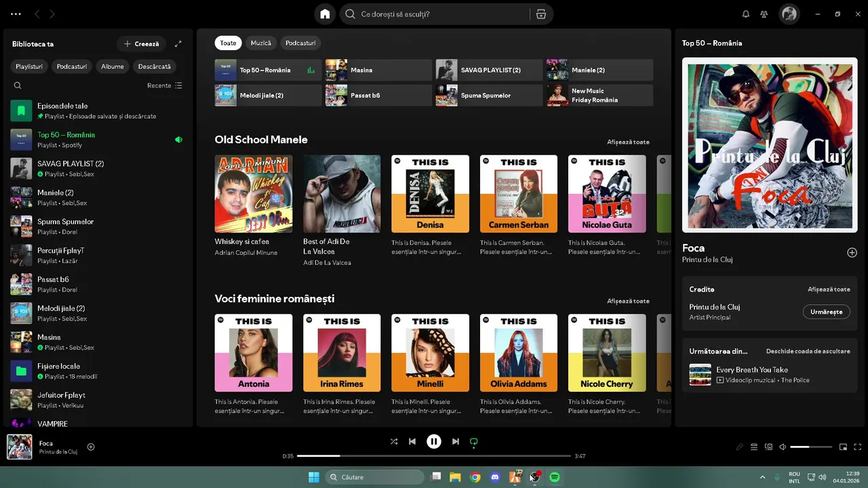The image size is (868, 488).
Task: Adjust the Spotify volume slider
Action: point(811,447)
